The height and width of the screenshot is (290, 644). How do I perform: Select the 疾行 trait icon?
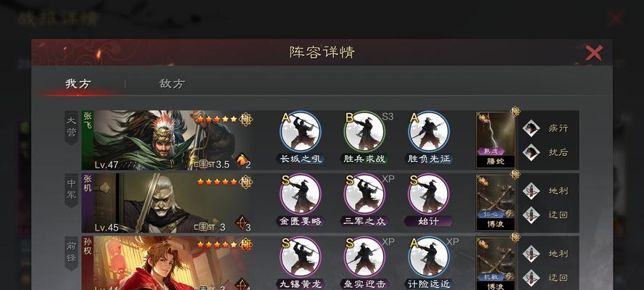tap(531, 128)
